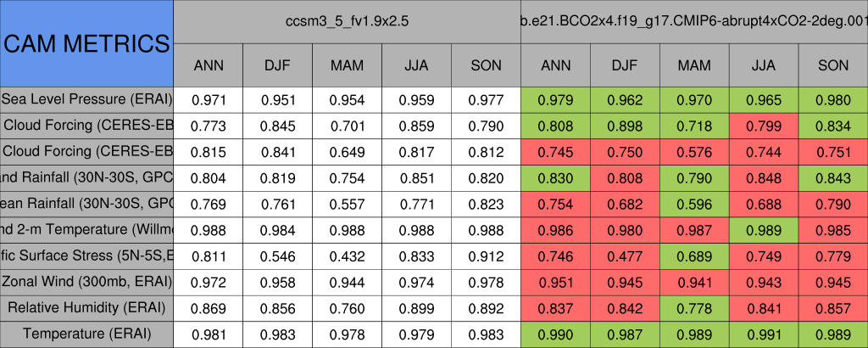Select the ccsm3_5_fv1.9x2.5 model header

pyautogui.click(x=347, y=21)
